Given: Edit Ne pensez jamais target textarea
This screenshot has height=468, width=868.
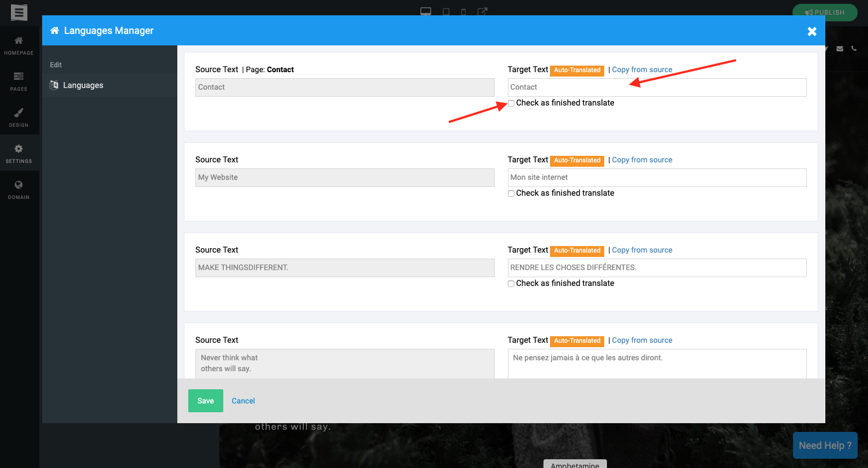Looking at the screenshot, I should click(x=657, y=364).
